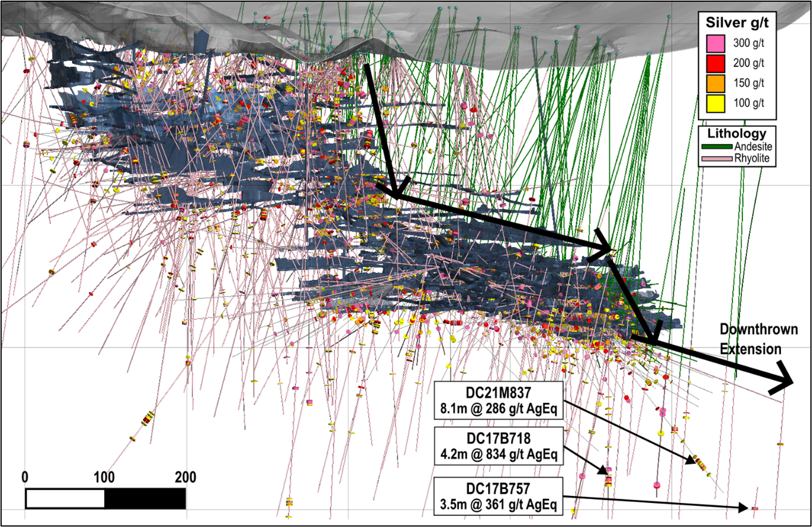Click the pink Rhyolite line in legend
Image resolution: width=812 pixels, height=527 pixels.
pyautogui.click(x=717, y=159)
